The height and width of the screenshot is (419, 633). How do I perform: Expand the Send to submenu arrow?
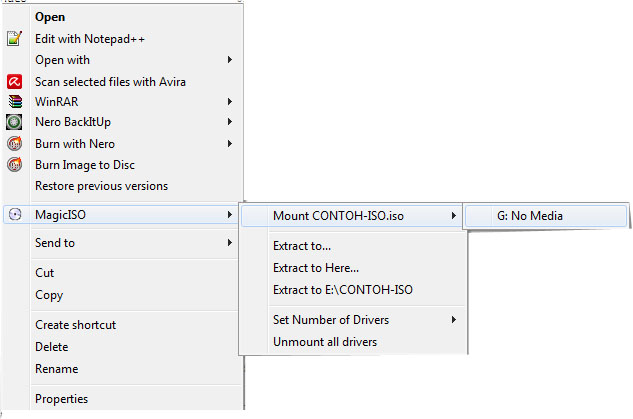230,243
